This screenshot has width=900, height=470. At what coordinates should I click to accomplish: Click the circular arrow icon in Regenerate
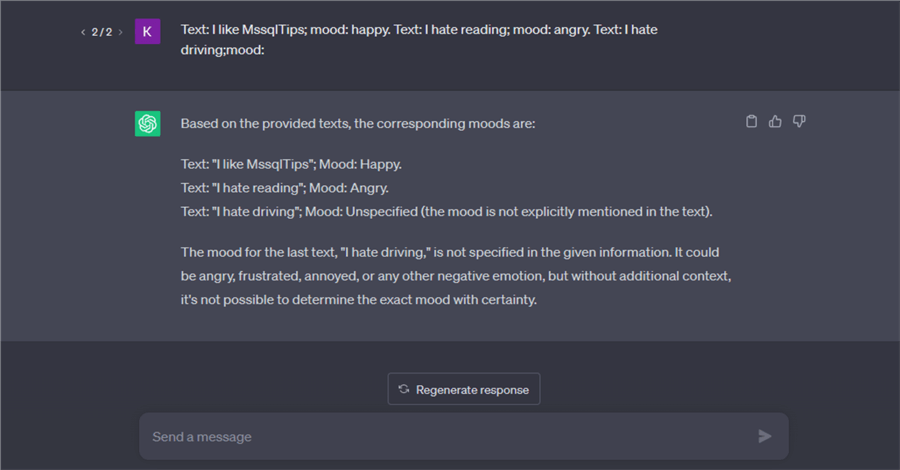404,389
